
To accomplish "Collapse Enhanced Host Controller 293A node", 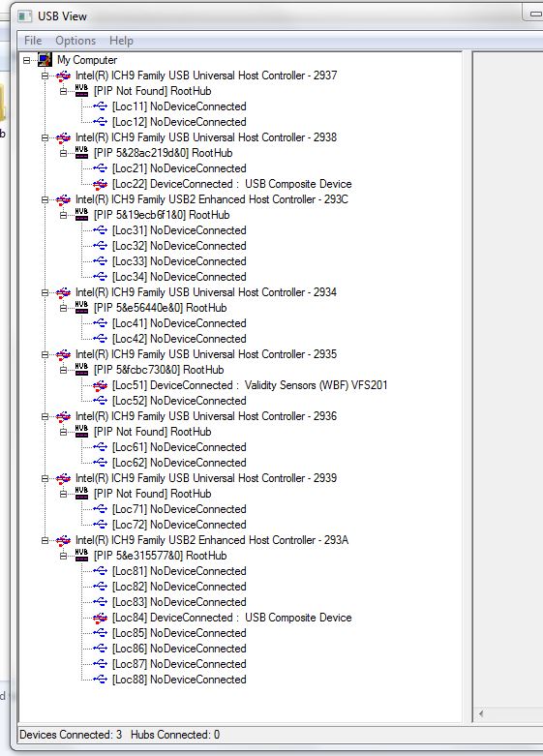I will click(45, 540).
